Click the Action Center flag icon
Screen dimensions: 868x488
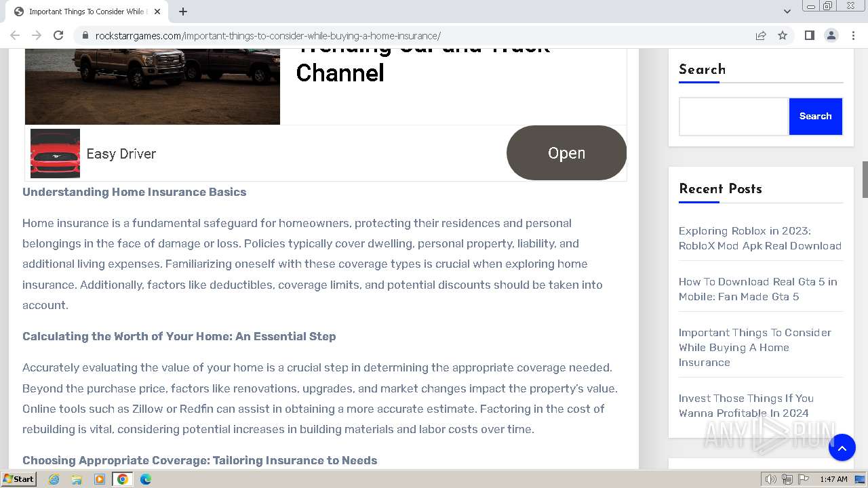point(804,479)
